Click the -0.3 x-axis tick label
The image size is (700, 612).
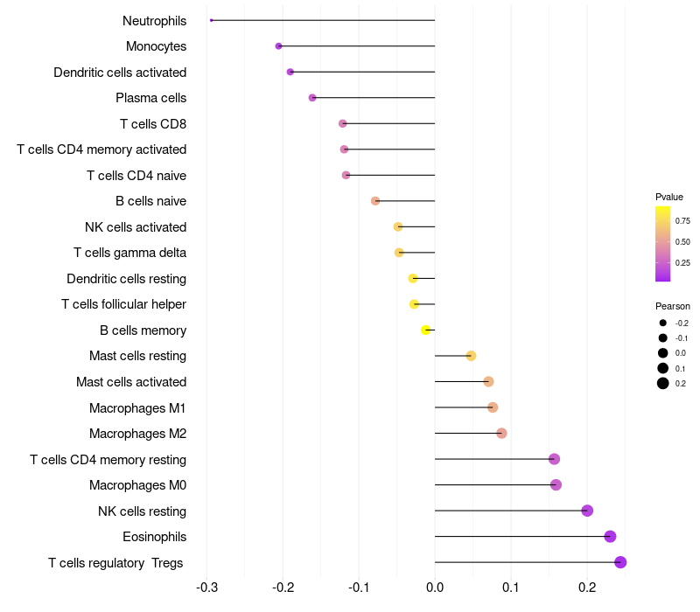(x=206, y=587)
